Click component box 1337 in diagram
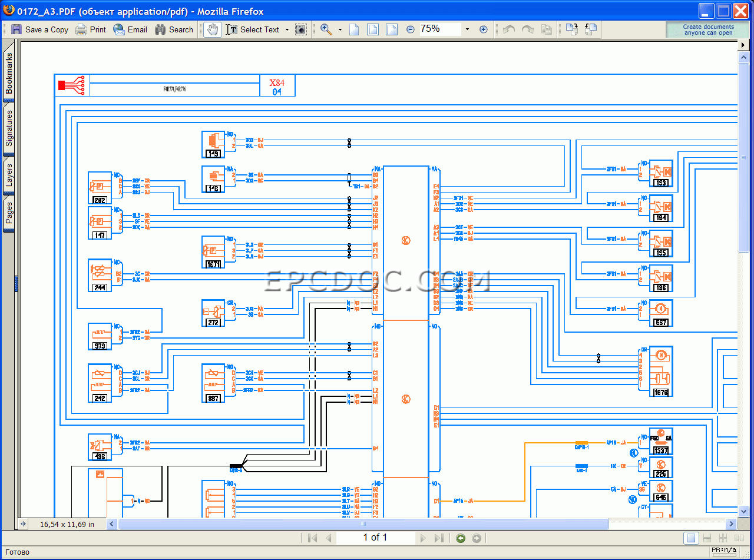Viewport: 754px width, 560px height. (661, 442)
